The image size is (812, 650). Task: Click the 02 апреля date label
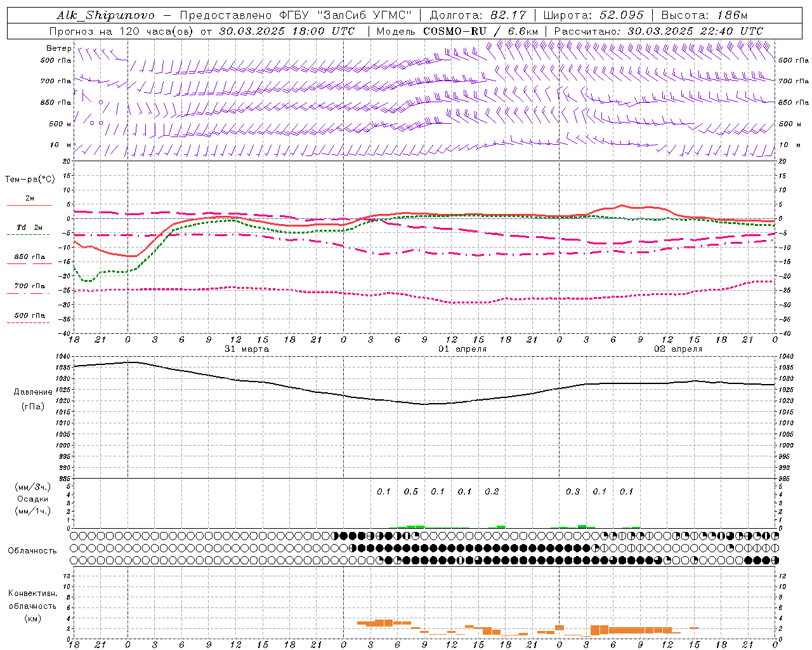(678, 349)
